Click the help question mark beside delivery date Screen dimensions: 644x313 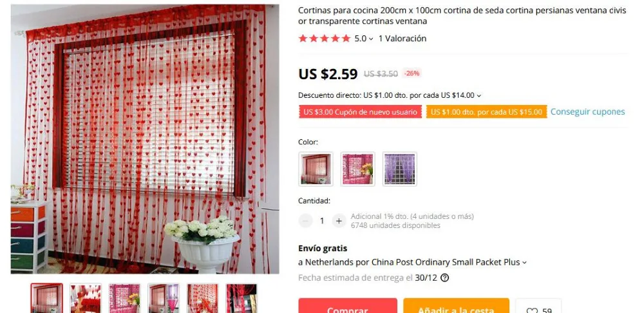(x=444, y=278)
